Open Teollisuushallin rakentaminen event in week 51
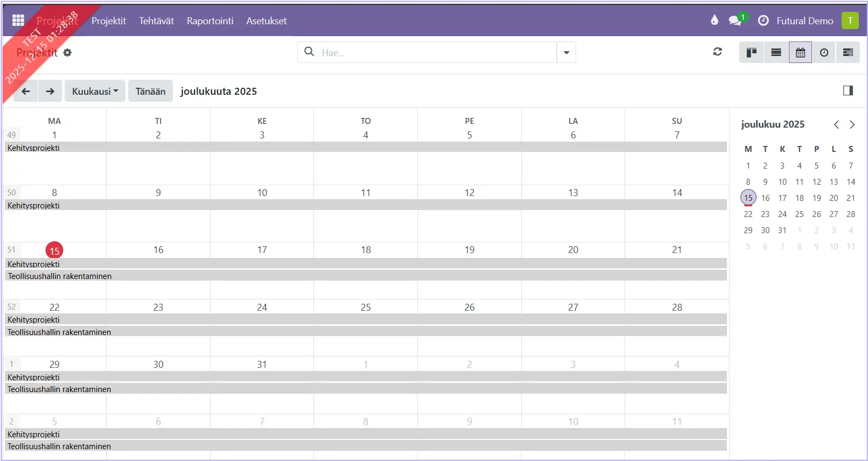Image resolution: width=868 pixels, height=461 pixels. (x=59, y=276)
